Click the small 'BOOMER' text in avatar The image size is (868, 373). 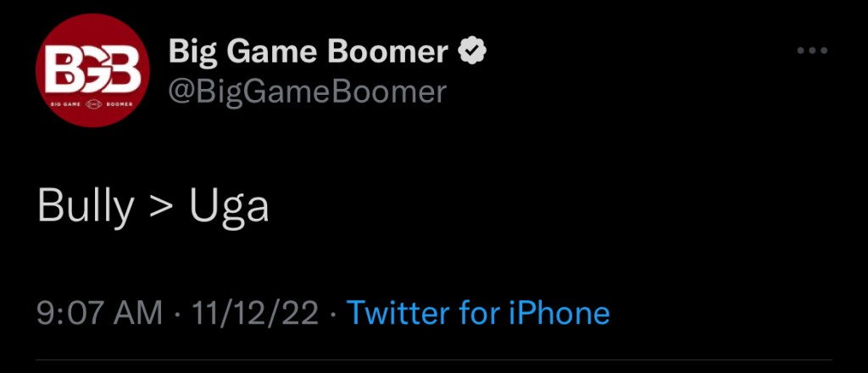tap(121, 104)
